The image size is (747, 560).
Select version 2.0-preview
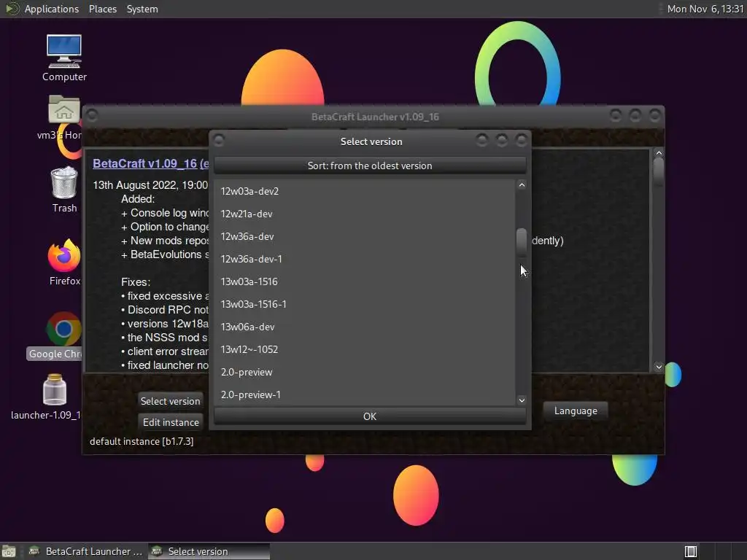coord(365,372)
